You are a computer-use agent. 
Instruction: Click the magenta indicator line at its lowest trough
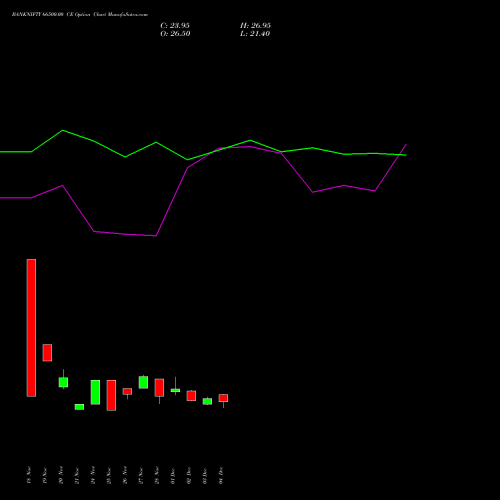coord(156,236)
